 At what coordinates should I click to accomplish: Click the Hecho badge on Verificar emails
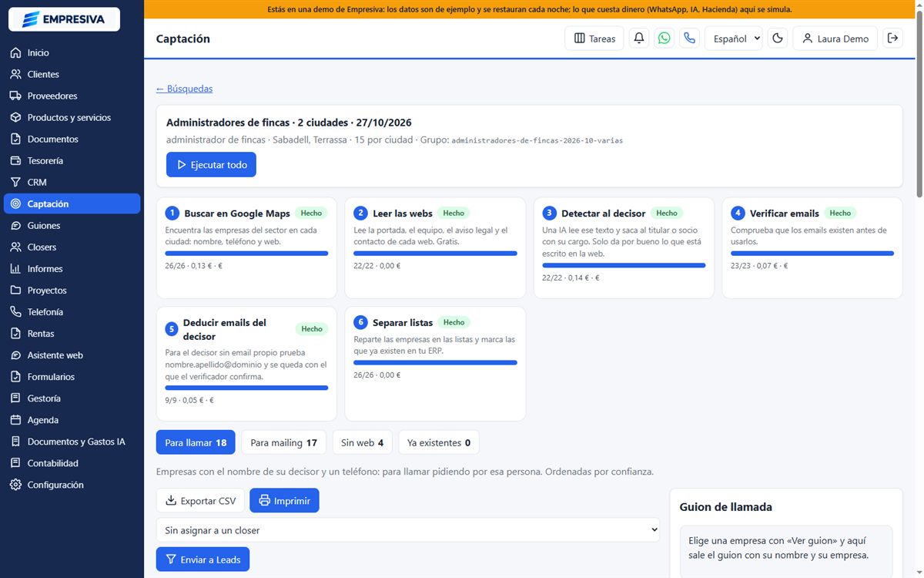point(840,213)
